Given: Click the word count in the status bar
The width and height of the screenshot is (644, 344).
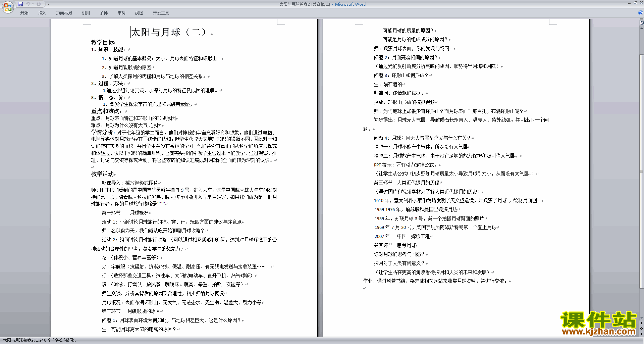Looking at the screenshot, I should (x=40, y=340).
